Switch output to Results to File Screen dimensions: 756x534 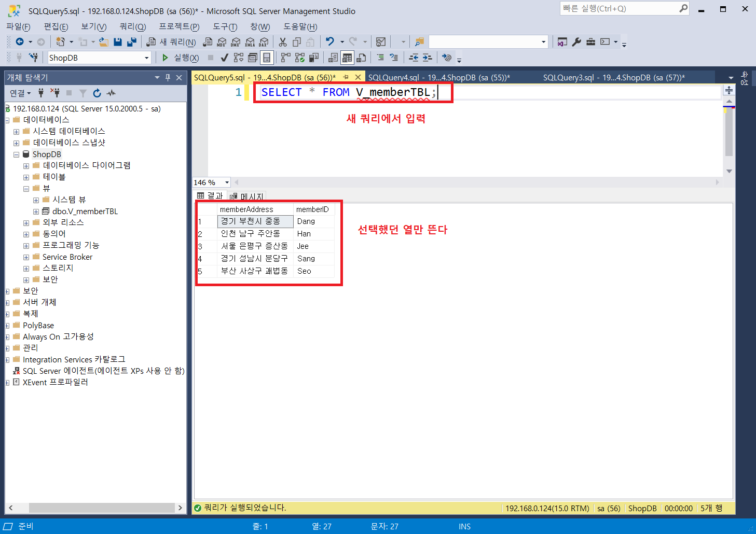(x=361, y=58)
